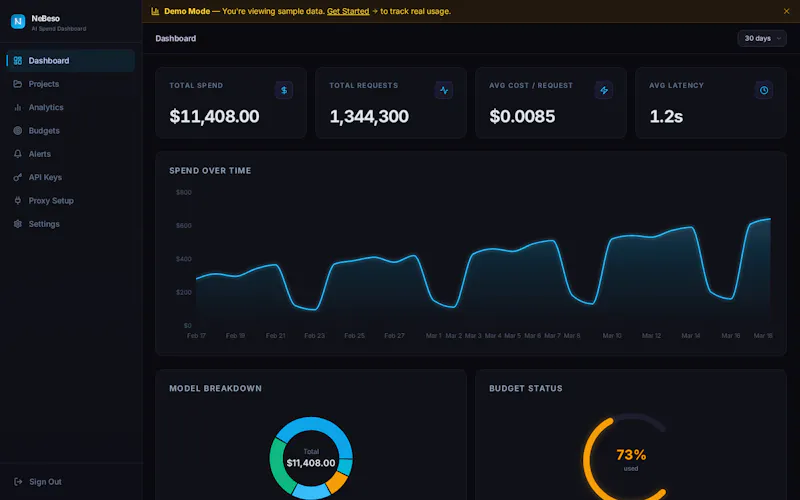800x500 pixels.
Task: Click the Total Spend card label
Action: click(196, 85)
